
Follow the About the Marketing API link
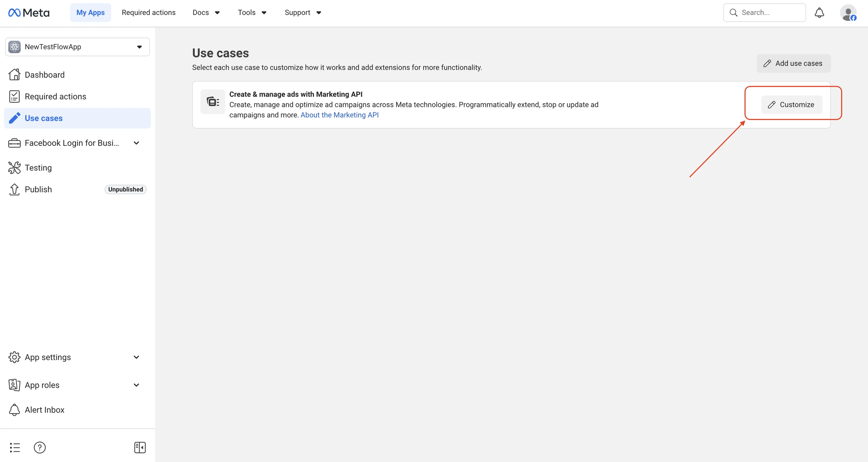point(340,115)
